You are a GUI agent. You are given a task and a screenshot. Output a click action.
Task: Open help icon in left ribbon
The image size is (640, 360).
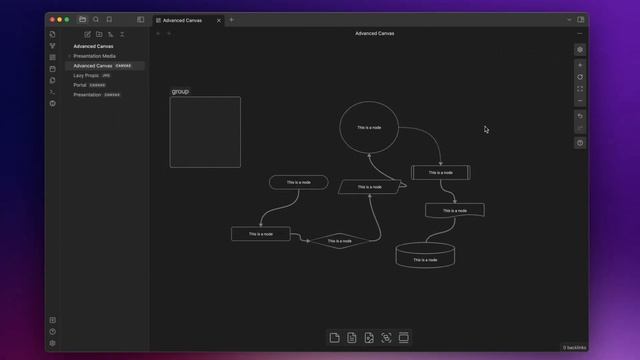(53, 332)
